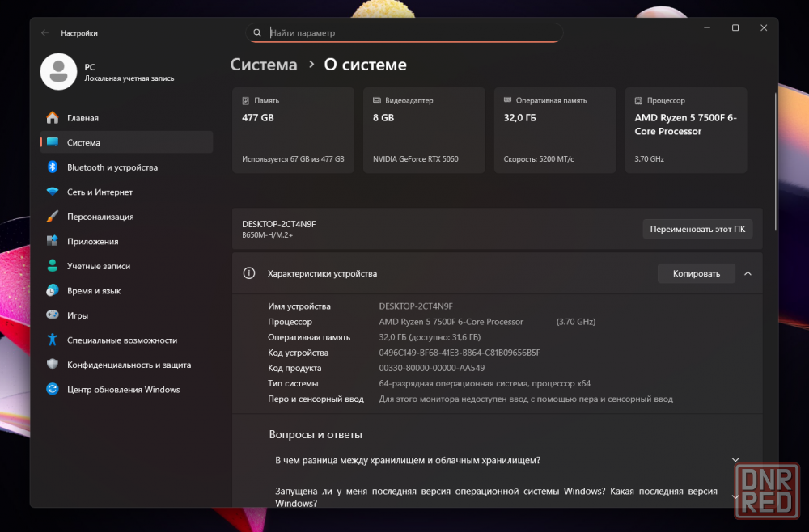
Task: Click the Копировать button
Action: coord(696,273)
